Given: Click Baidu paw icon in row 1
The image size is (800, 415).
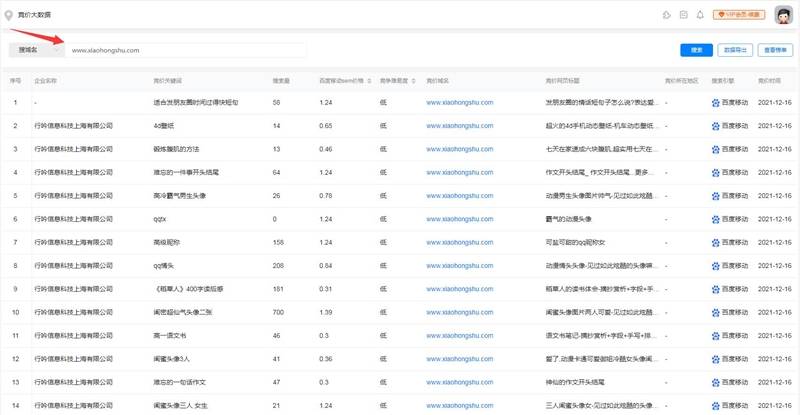Looking at the screenshot, I should point(715,103).
